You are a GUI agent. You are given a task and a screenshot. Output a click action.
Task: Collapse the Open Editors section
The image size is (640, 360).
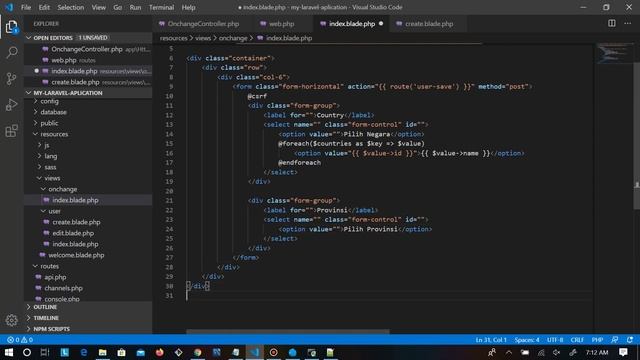click(x=88, y=38)
